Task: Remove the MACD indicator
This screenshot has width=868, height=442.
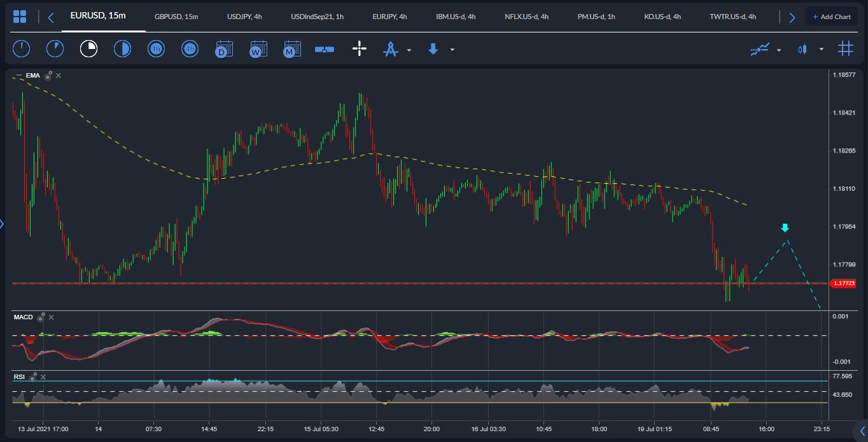Action: coord(52,317)
